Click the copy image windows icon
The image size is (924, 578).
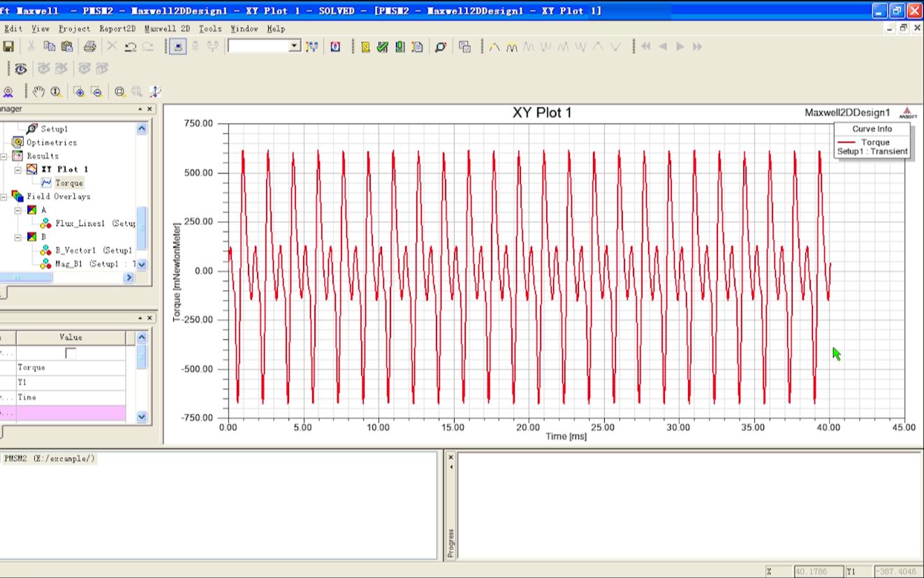point(464,47)
